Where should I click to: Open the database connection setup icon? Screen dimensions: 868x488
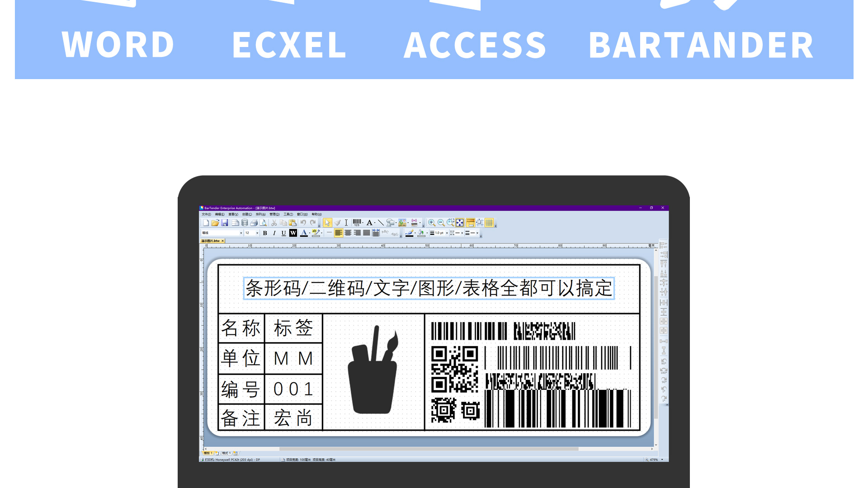pyautogui.click(x=245, y=223)
